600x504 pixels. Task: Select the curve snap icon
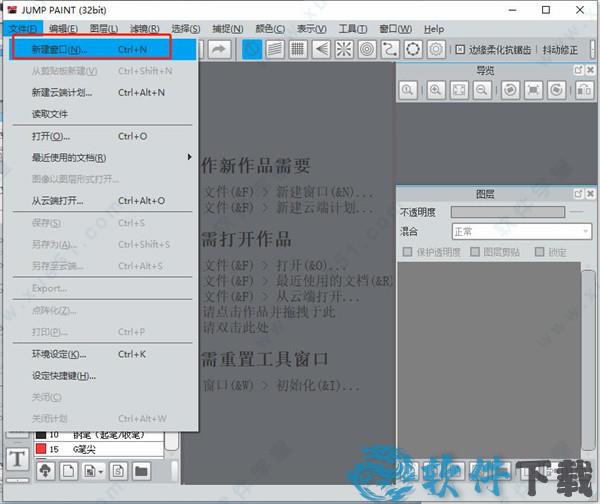(390, 49)
